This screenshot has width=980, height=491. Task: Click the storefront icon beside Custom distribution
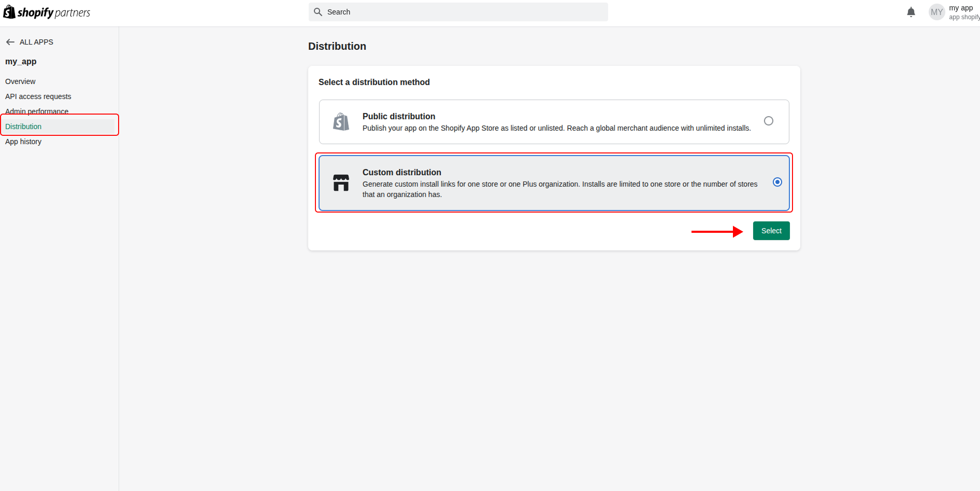coord(341,183)
